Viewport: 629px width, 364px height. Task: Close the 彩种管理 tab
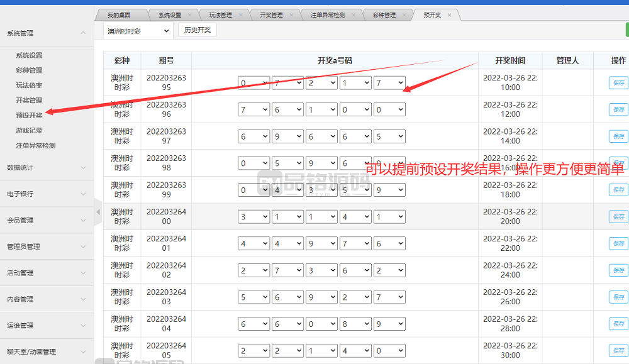coord(406,15)
